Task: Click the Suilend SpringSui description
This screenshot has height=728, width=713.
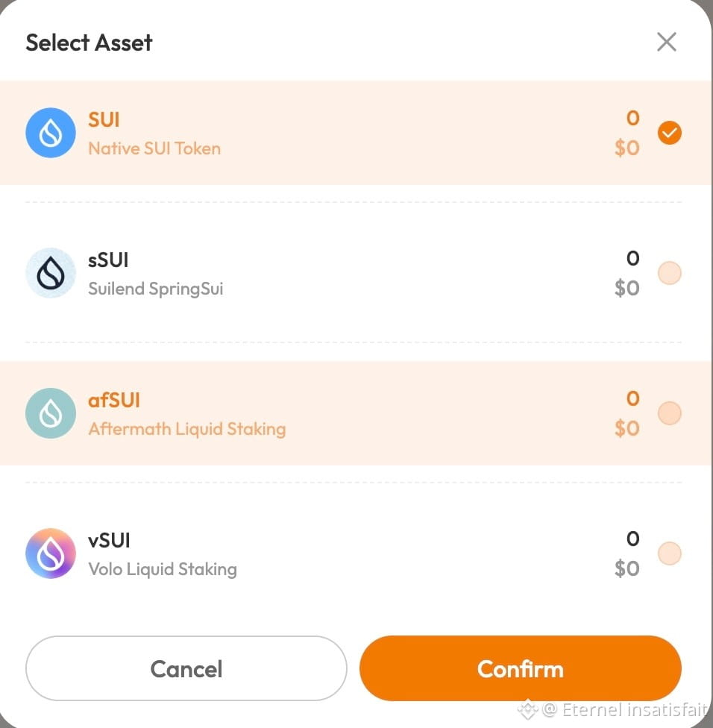Action: click(156, 289)
